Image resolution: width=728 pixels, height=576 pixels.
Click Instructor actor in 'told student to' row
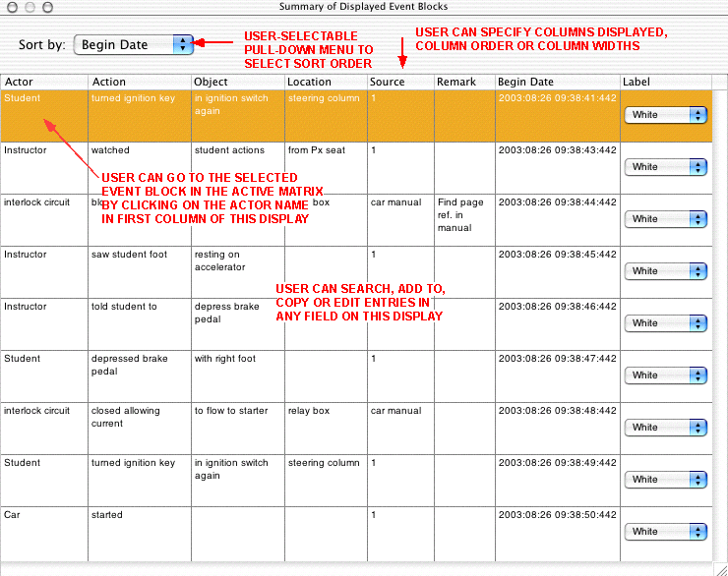[x=44, y=323]
